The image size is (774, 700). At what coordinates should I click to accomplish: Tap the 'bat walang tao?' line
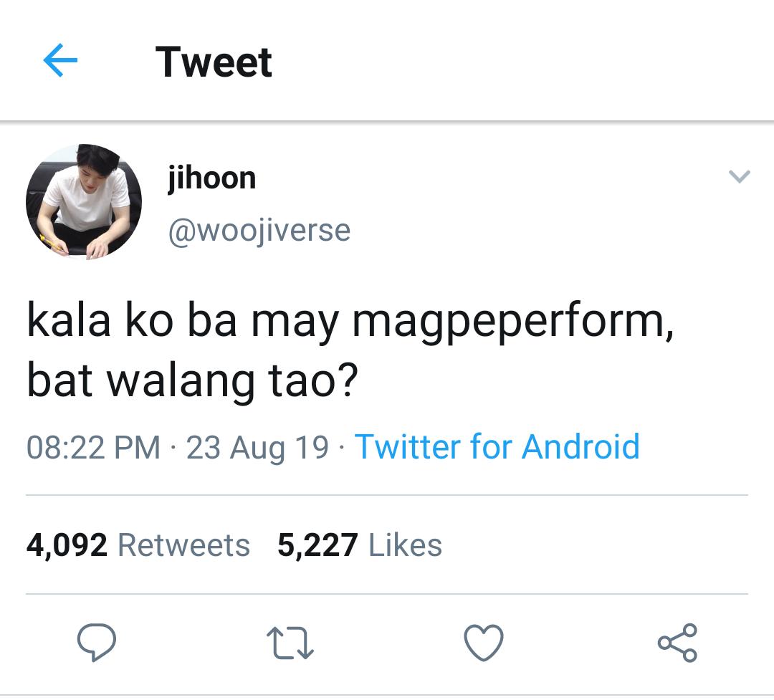pyautogui.click(x=192, y=382)
